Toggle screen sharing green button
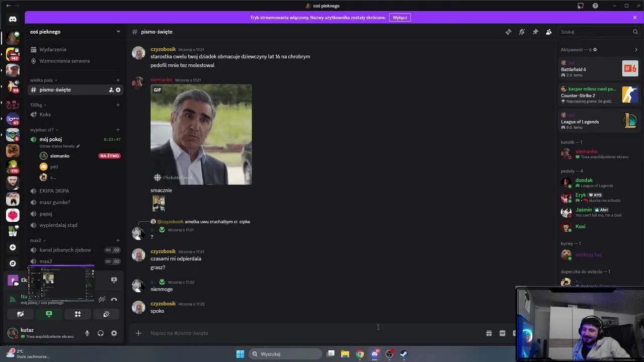644x362 pixels. [x=49, y=314]
